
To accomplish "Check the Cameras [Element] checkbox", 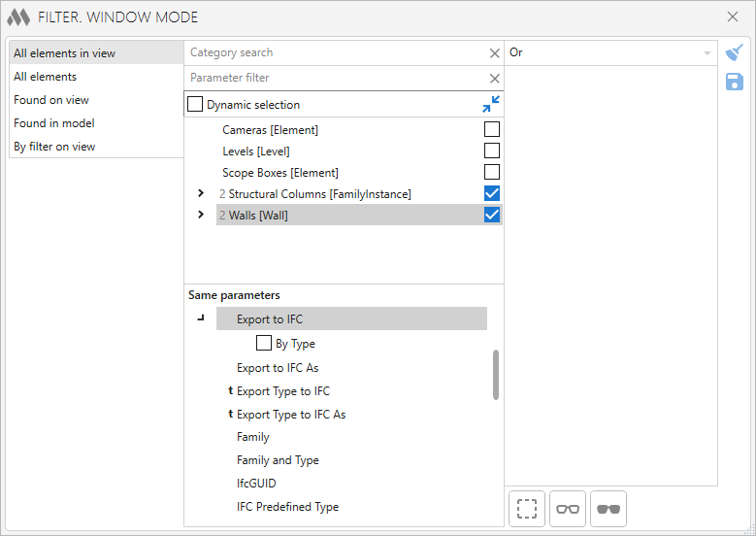I will pyautogui.click(x=492, y=129).
